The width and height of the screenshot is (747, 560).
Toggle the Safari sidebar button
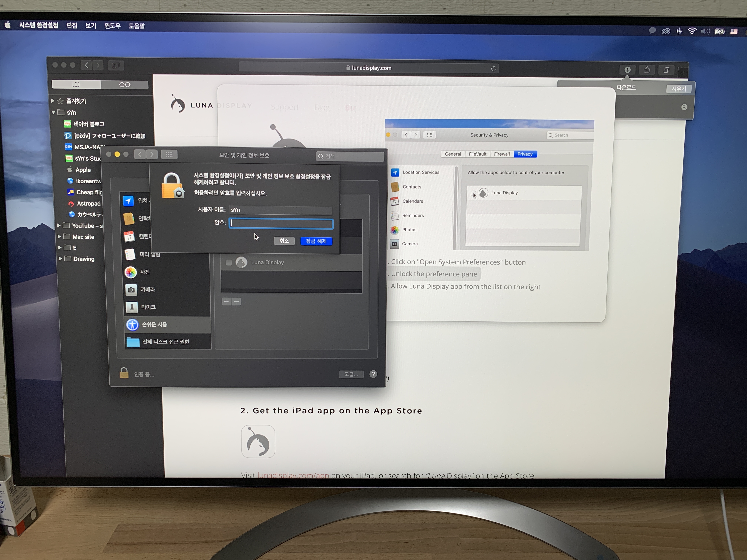click(x=116, y=66)
